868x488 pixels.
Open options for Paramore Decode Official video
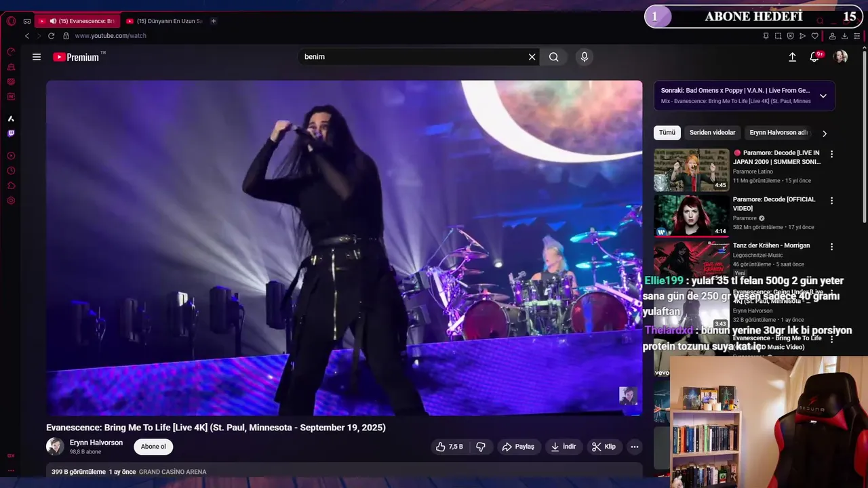click(831, 201)
